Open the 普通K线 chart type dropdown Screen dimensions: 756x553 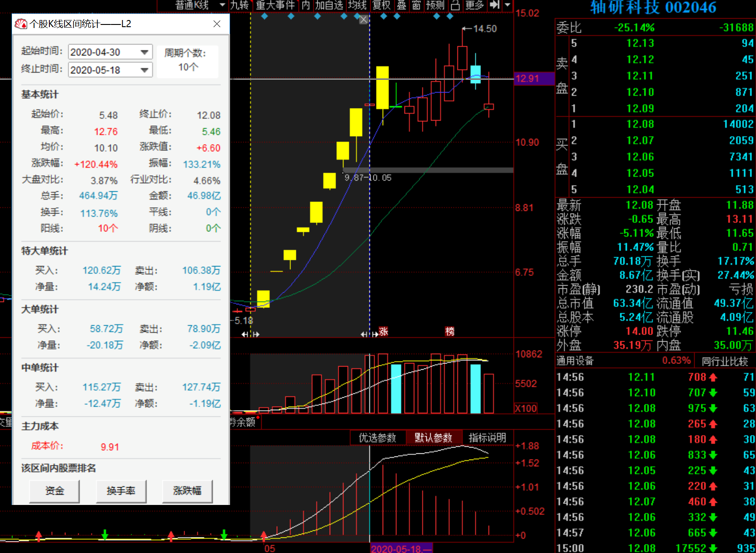(x=200, y=5)
